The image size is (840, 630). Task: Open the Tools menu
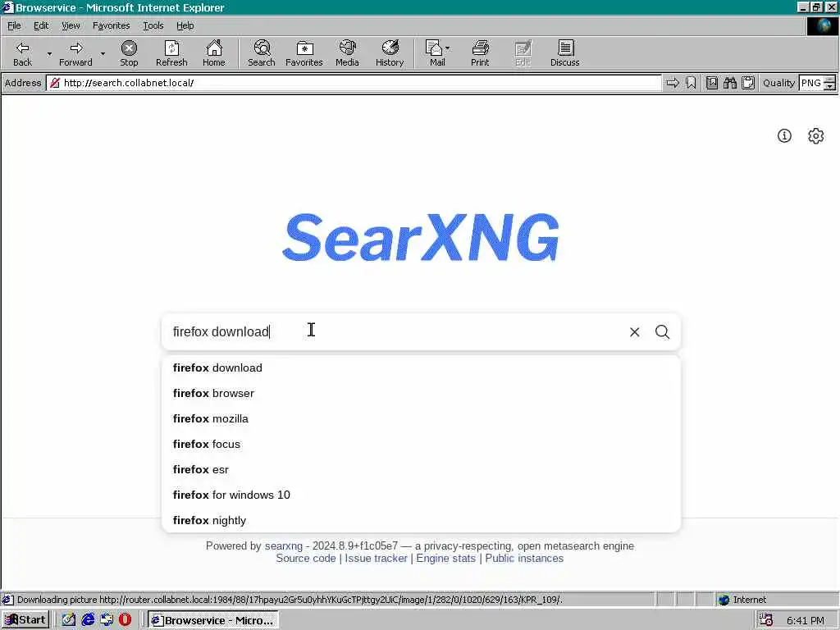(153, 25)
